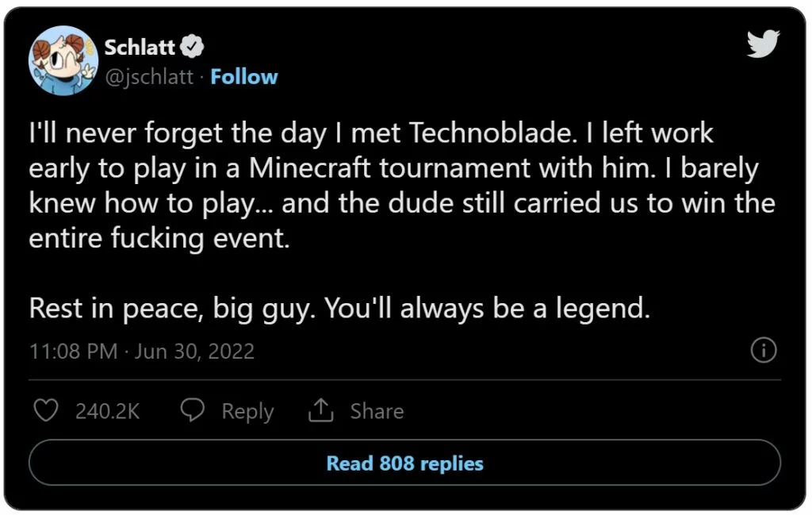The height and width of the screenshot is (515, 812).
Task: Click the Reply text label
Action: [x=247, y=410]
